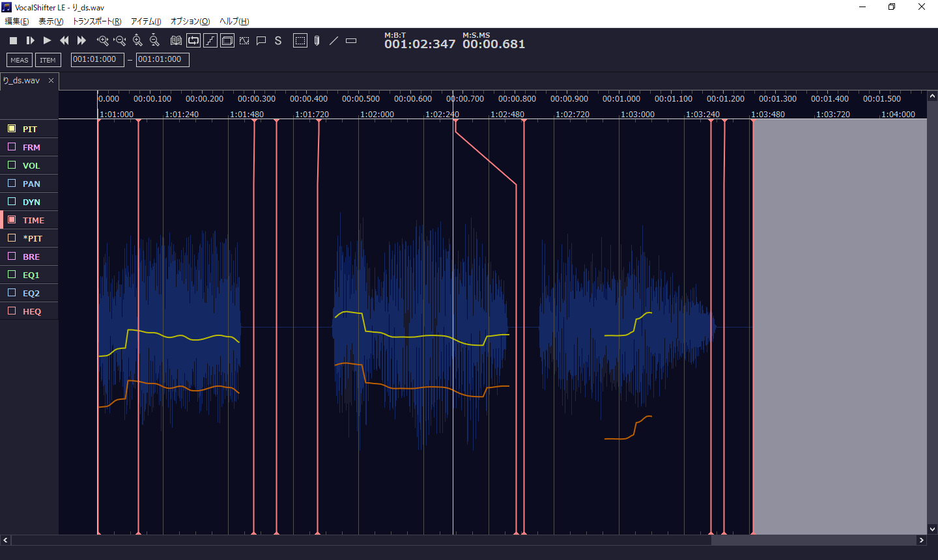Click the play-from-cursor button

click(30, 40)
